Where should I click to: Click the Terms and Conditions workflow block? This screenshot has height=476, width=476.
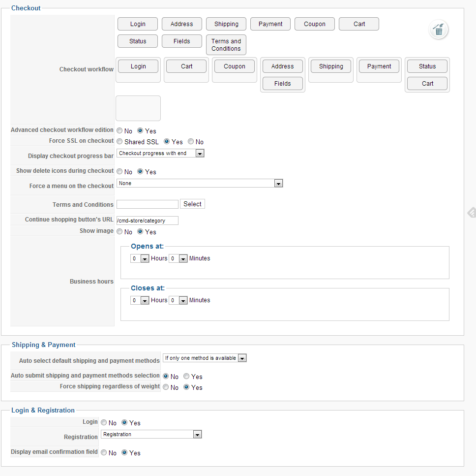pyautogui.click(x=226, y=45)
